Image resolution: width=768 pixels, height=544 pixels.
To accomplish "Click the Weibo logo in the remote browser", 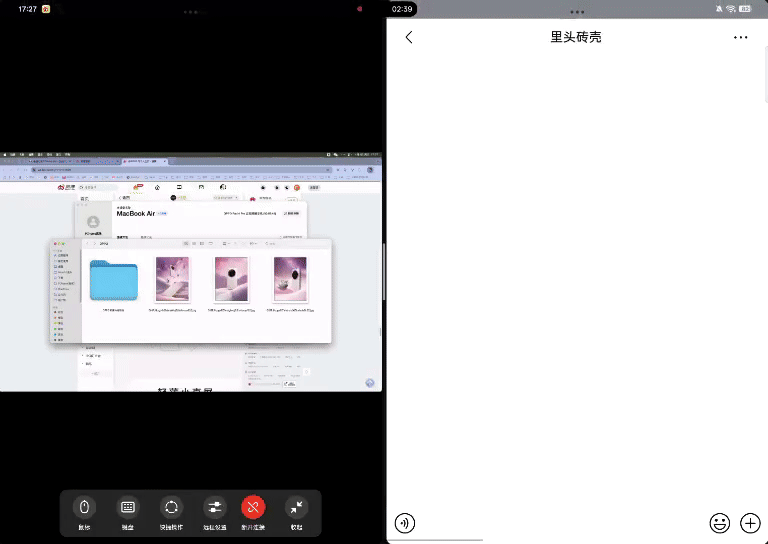I will point(66,188).
